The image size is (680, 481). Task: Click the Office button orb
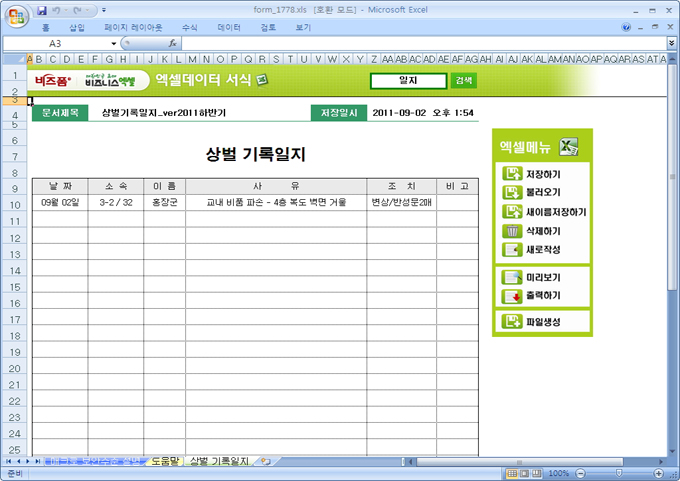pyautogui.click(x=16, y=16)
